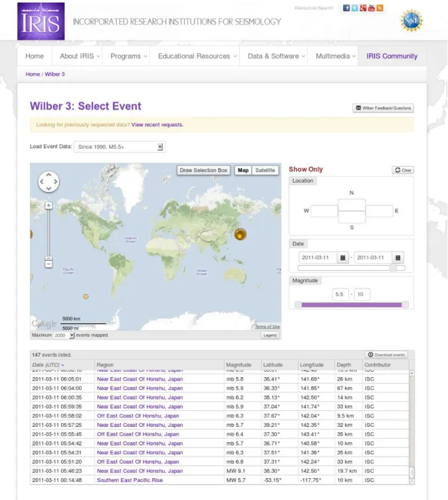Open the IRIS Twitter icon
The height and width of the screenshot is (500, 448).
[x=354, y=8]
